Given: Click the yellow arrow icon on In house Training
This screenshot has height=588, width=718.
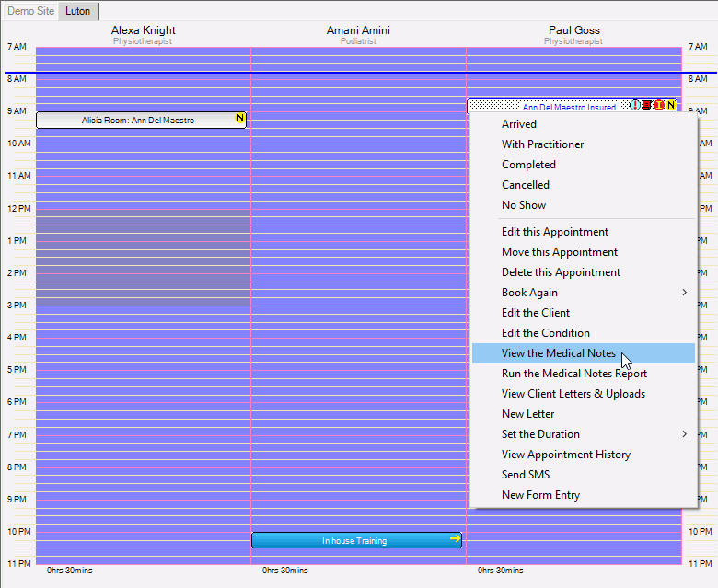Looking at the screenshot, I should (454, 540).
